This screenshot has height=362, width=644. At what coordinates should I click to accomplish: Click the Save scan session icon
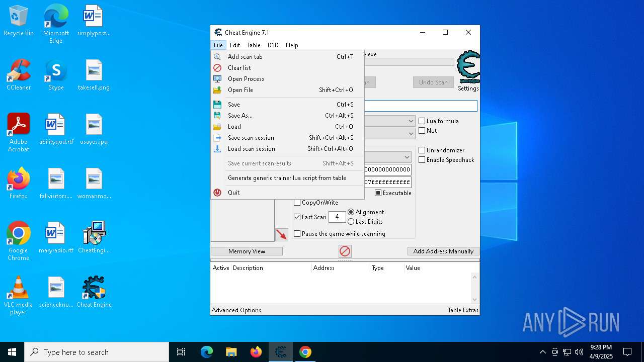click(217, 138)
